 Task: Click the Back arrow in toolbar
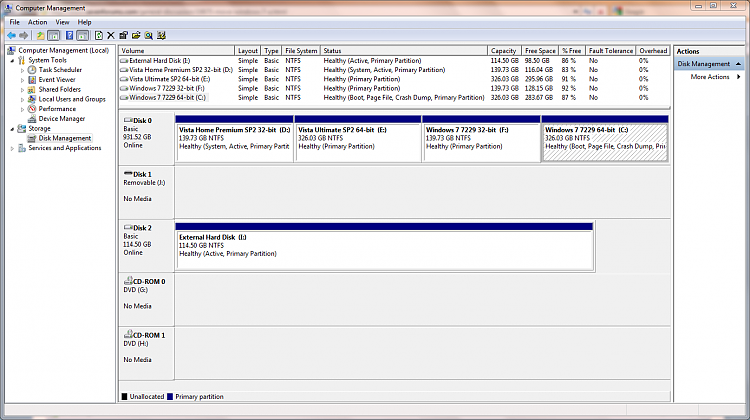pos(11,35)
